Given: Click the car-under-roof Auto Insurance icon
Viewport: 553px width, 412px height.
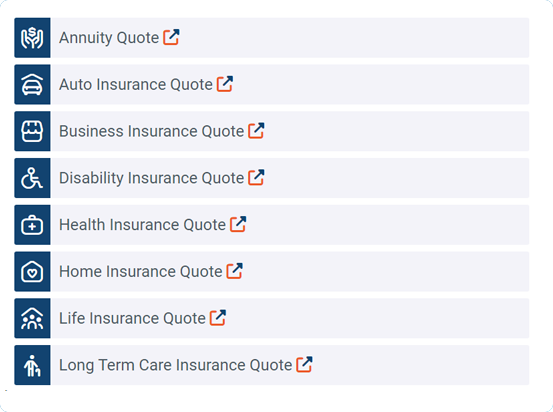Looking at the screenshot, I should [32, 85].
